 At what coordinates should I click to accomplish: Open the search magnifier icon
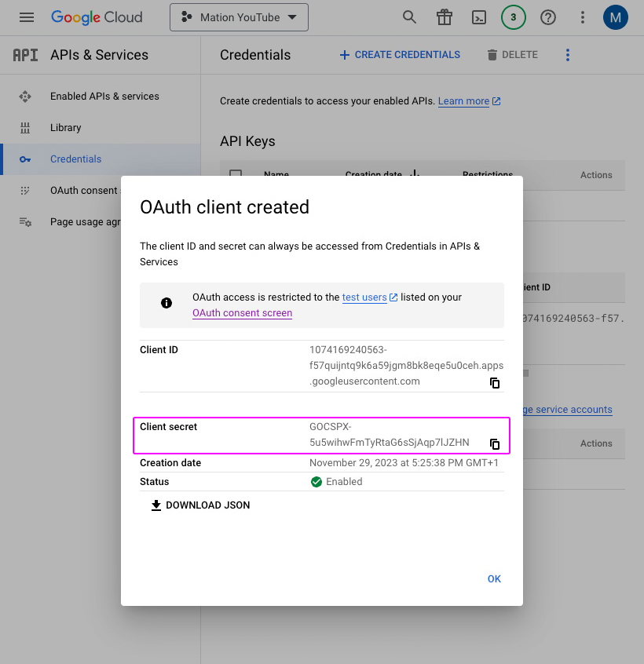point(409,17)
